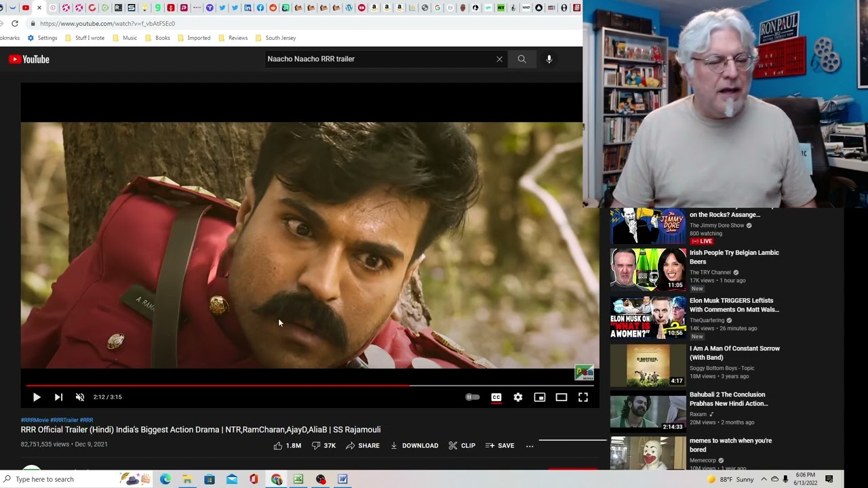Click the #RRR hashtag link
This screenshot has height=488, width=868.
(x=87, y=420)
